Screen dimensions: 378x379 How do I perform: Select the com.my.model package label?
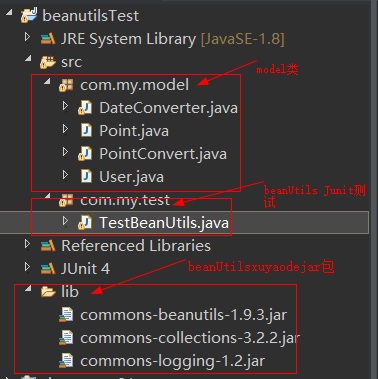pos(134,85)
